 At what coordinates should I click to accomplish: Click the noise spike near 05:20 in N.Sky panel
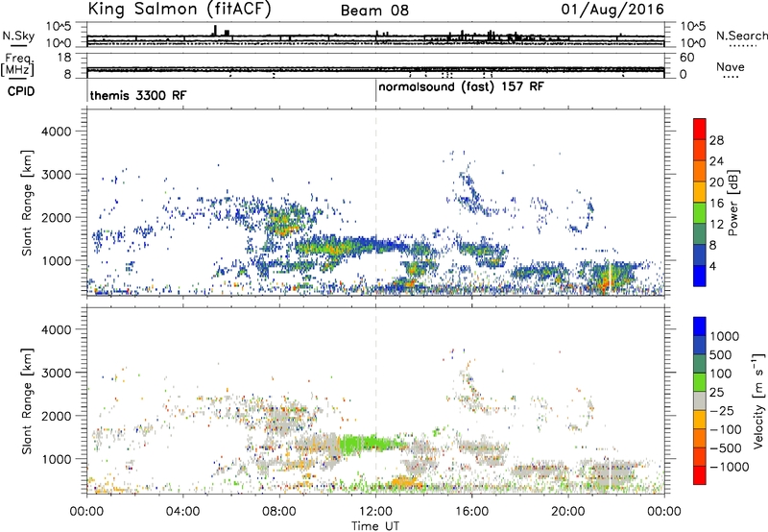coord(214,31)
